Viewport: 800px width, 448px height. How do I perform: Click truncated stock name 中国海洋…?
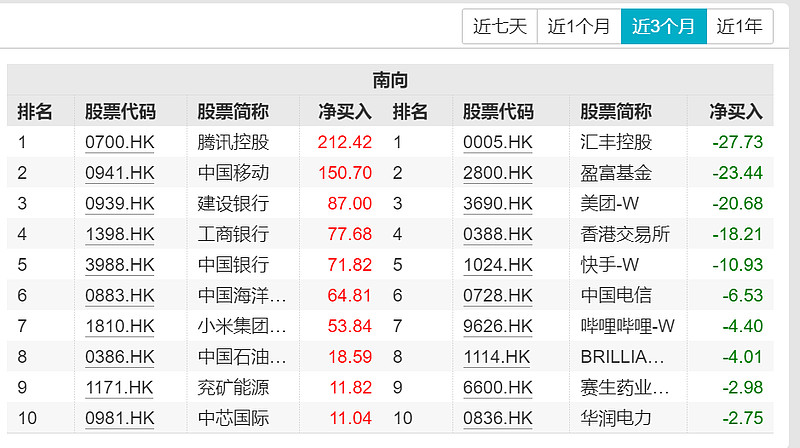[242, 295]
